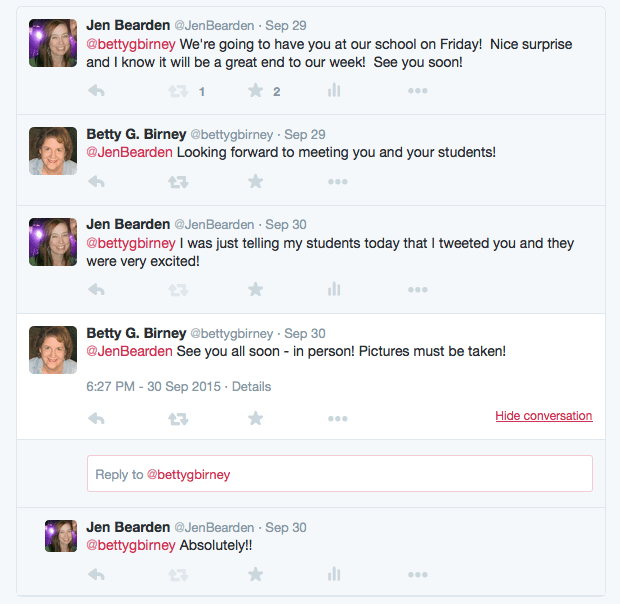Open tweet Details link
The width and height of the screenshot is (620, 604).
251,387
